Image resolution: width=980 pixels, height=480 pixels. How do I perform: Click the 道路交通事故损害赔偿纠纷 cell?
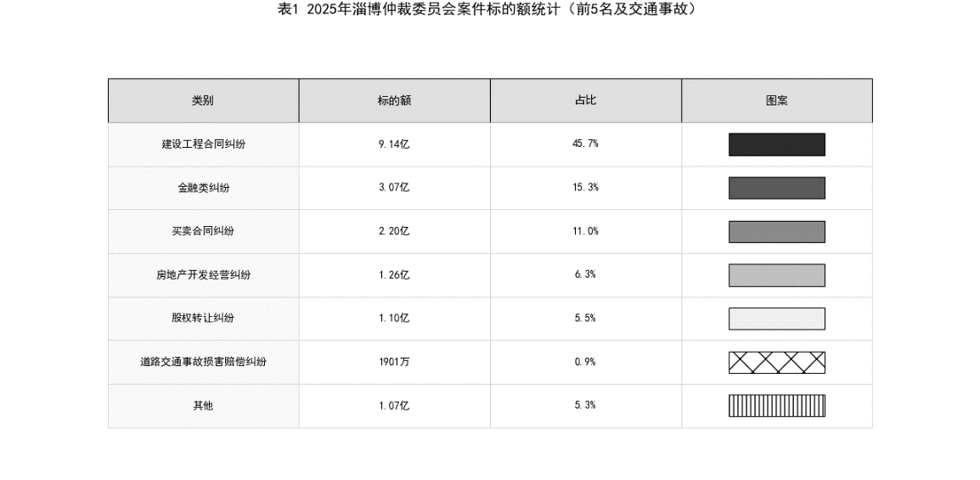[203, 362]
